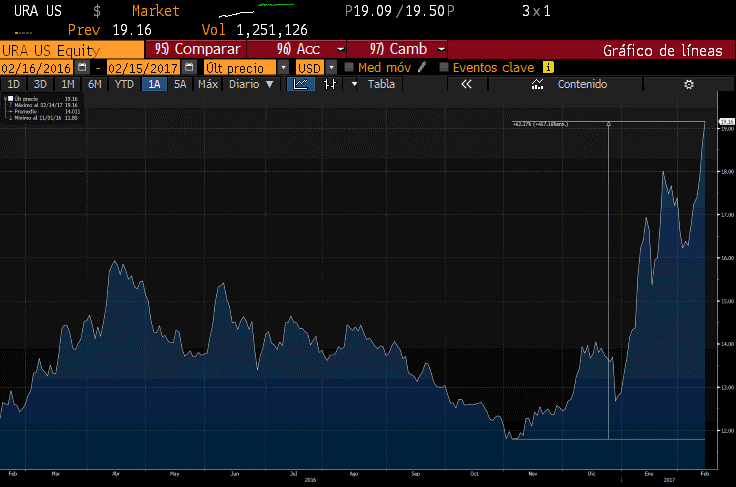Select the 6M time range

95,84
